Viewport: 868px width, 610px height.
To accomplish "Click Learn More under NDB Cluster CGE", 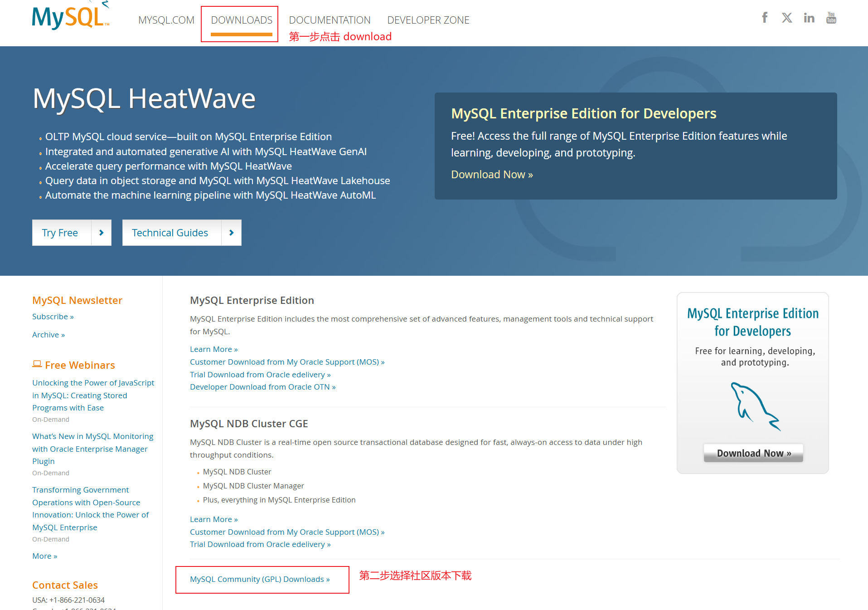I will 214,519.
